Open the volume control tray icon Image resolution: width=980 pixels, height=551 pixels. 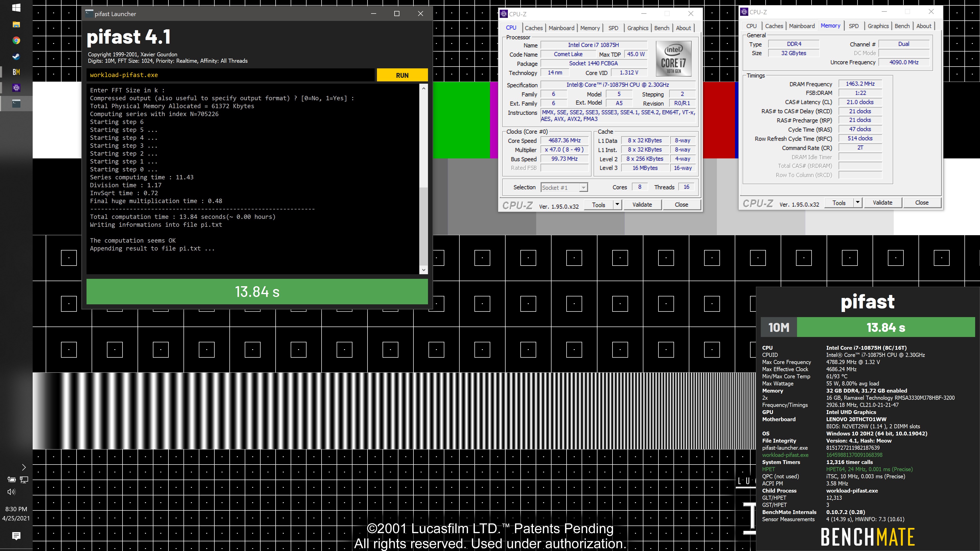[11, 492]
